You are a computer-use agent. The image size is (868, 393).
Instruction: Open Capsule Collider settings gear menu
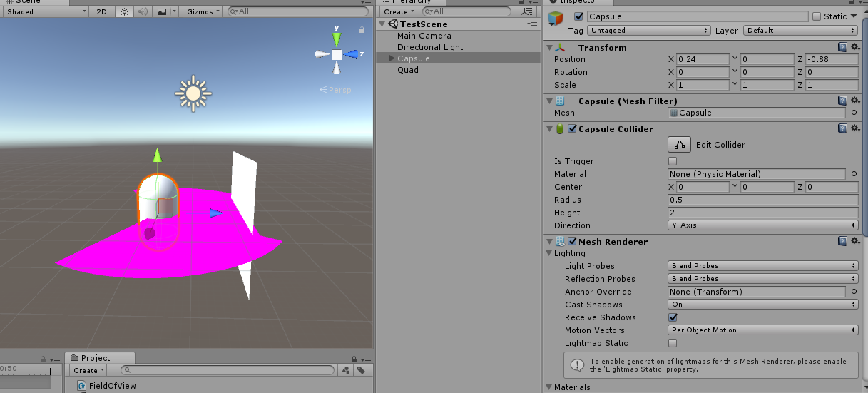(x=854, y=129)
